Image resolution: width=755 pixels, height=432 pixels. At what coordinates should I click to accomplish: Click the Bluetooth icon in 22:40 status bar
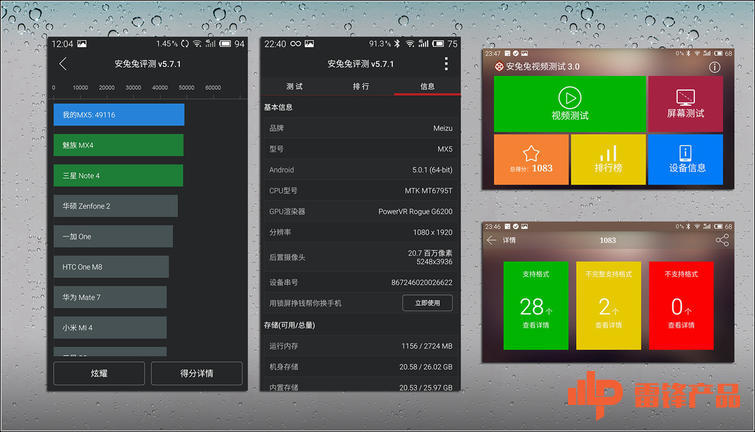click(x=397, y=44)
